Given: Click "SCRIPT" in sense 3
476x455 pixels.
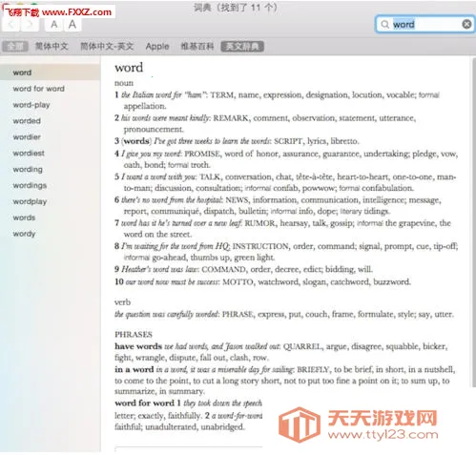Looking at the screenshot, I should (288, 141).
